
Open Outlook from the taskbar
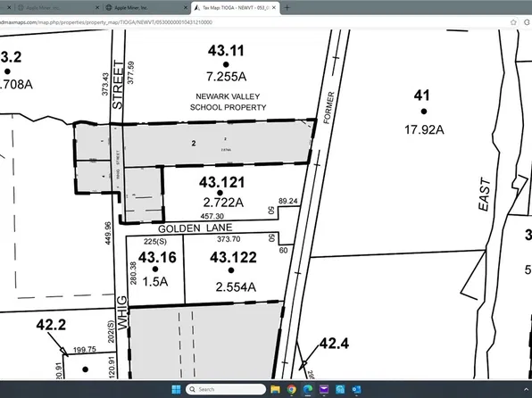(x=356, y=389)
